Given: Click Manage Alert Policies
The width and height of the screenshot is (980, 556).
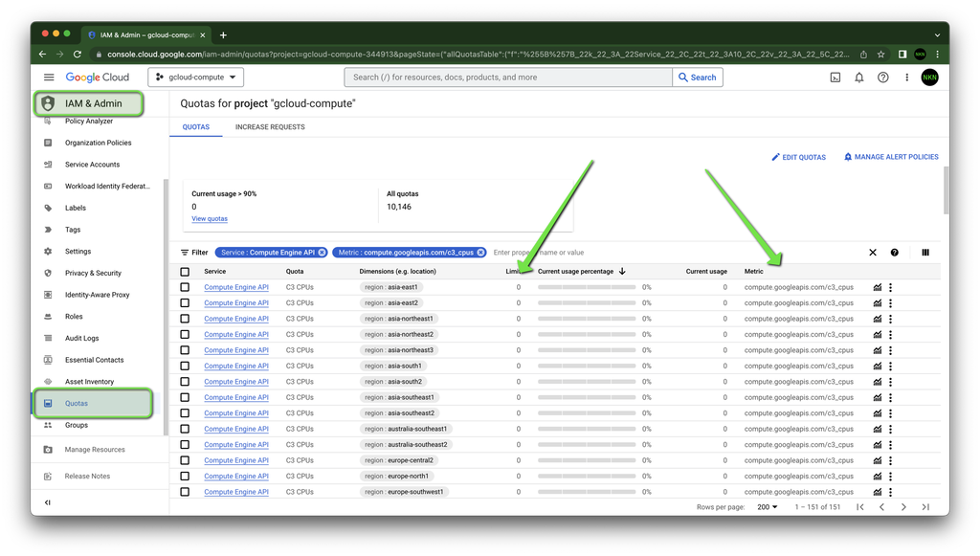Looking at the screenshot, I should point(891,158).
